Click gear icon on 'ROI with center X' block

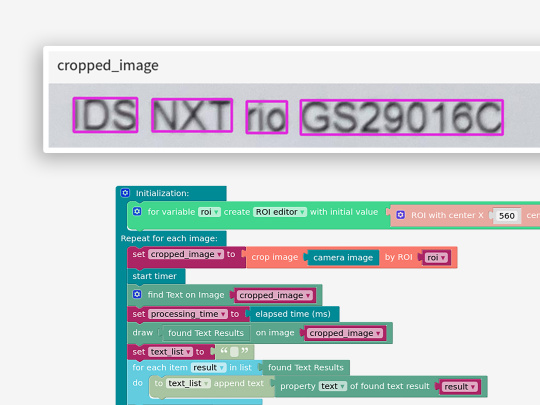(x=401, y=215)
